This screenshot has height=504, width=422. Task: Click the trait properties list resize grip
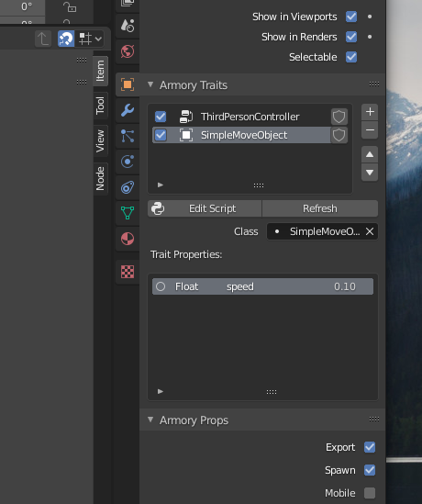point(272,392)
